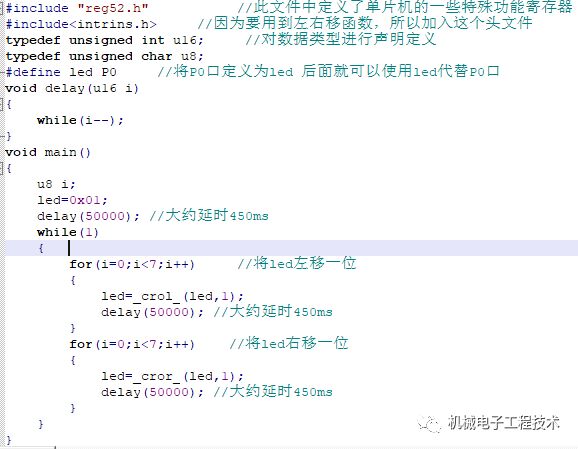Screen dimensions: 578x449
Task: Click the 机械电子工程技术 watermark text
Action: (504, 422)
